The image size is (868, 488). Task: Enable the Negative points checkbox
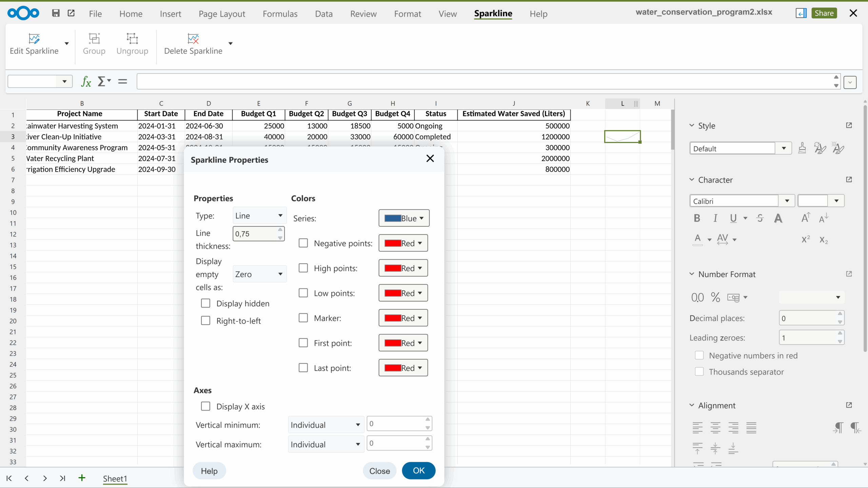point(303,243)
